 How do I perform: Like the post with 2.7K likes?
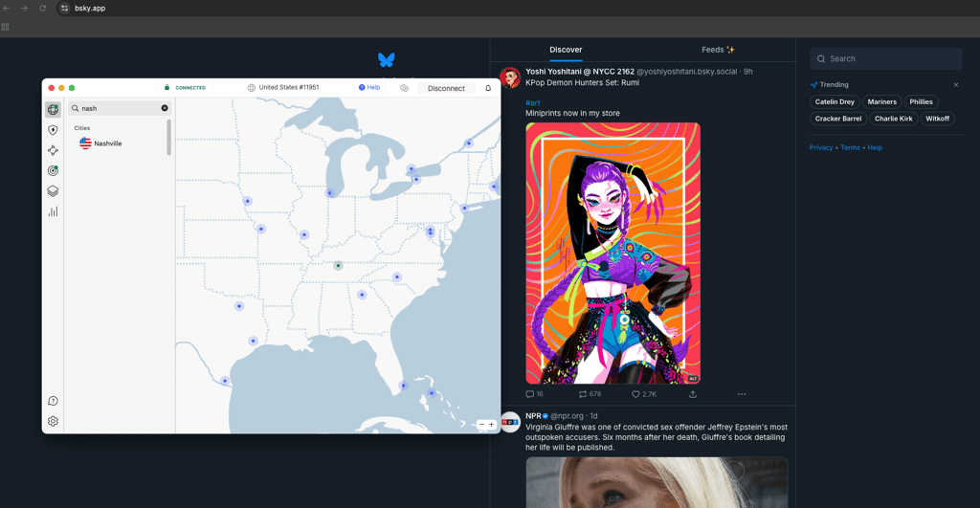click(644, 394)
